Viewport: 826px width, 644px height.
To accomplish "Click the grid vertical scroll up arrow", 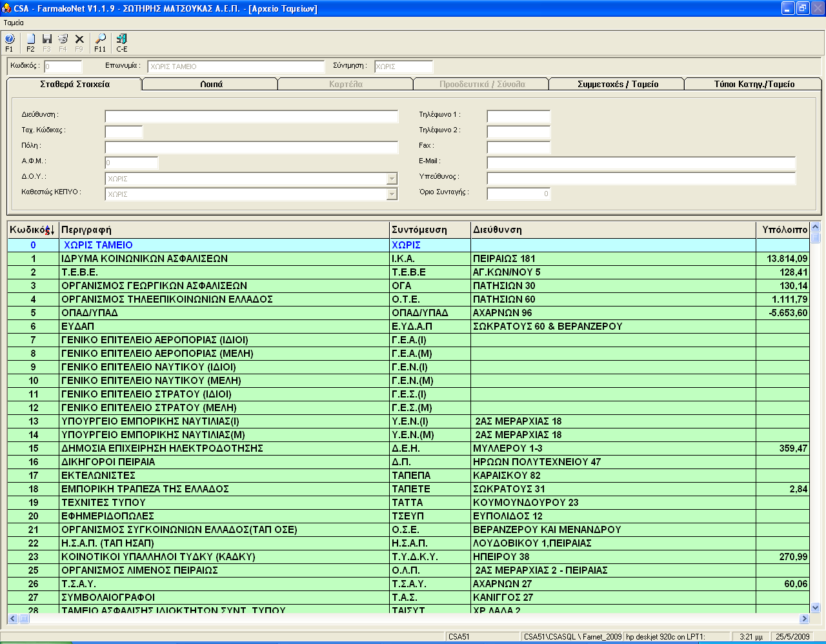I will click(815, 226).
